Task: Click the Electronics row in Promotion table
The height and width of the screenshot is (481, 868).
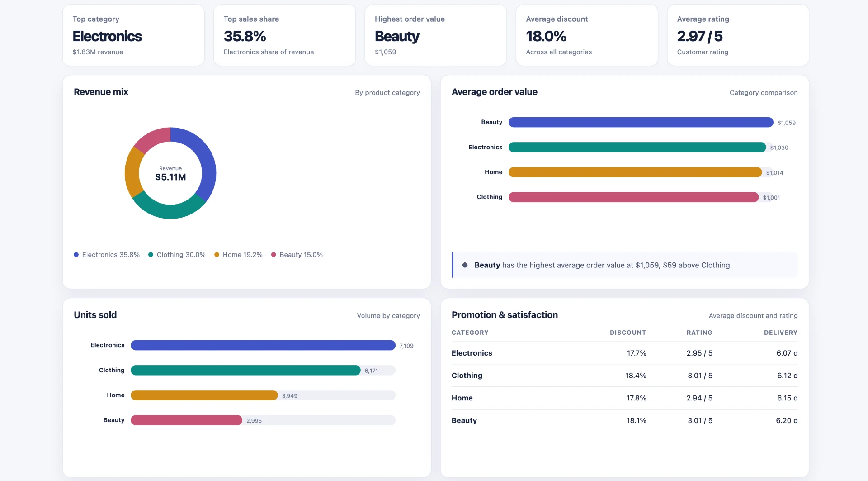Action: click(x=625, y=353)
